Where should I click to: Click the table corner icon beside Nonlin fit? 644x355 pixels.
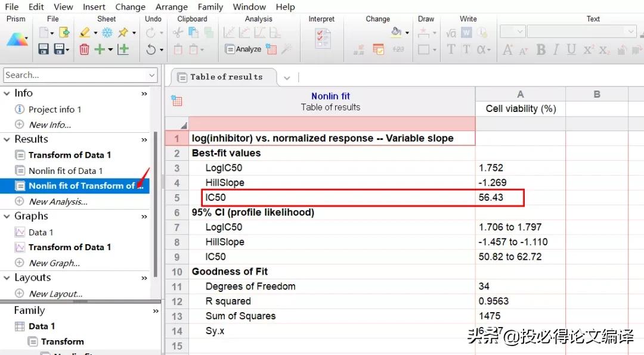click(177, 101)
